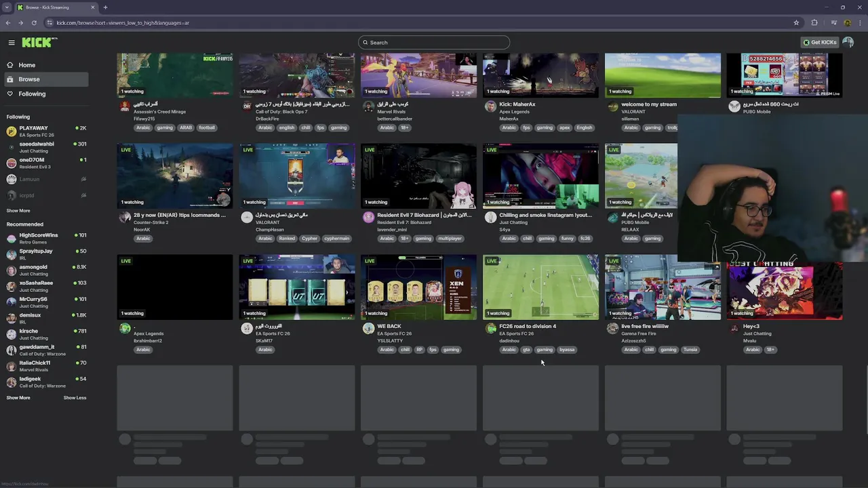Open the tab search dropdown arrow

[6, 7]
